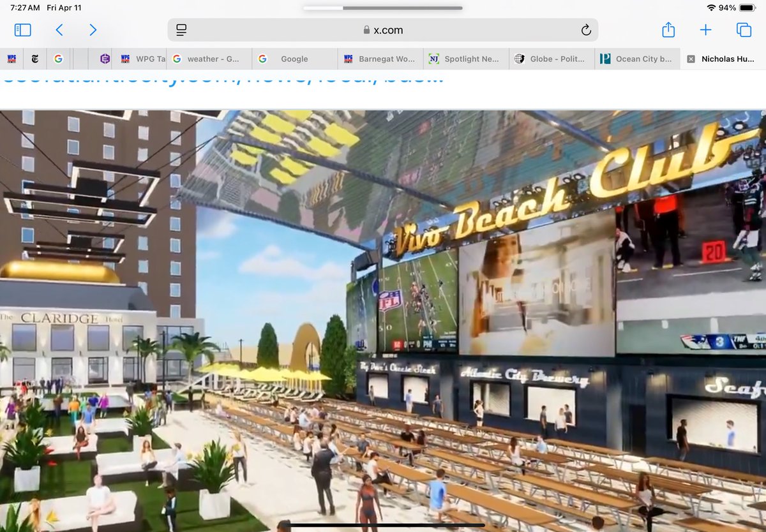The image size is (766, 532).
Task: Go forward to the next page
Action: (93, 30)
